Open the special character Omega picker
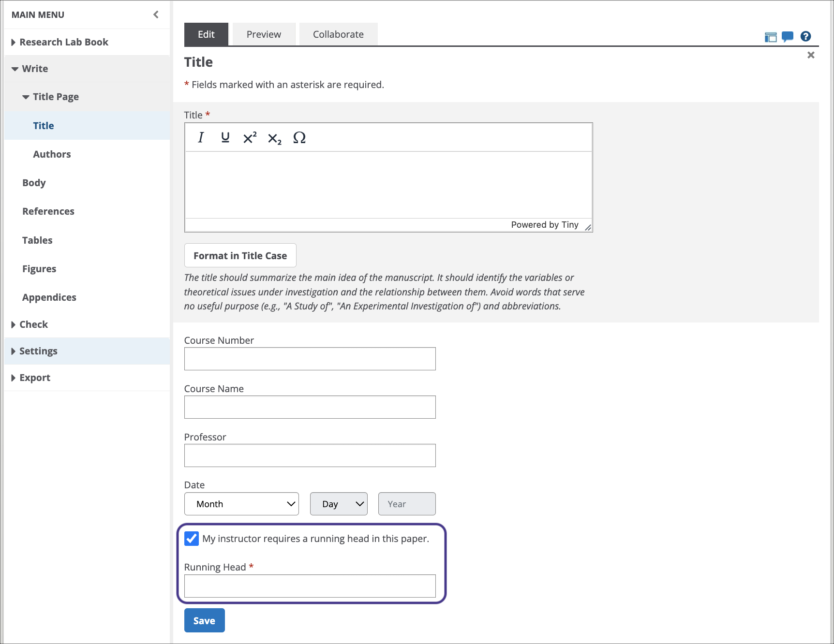Screen dimensions: 834x644 299,138
